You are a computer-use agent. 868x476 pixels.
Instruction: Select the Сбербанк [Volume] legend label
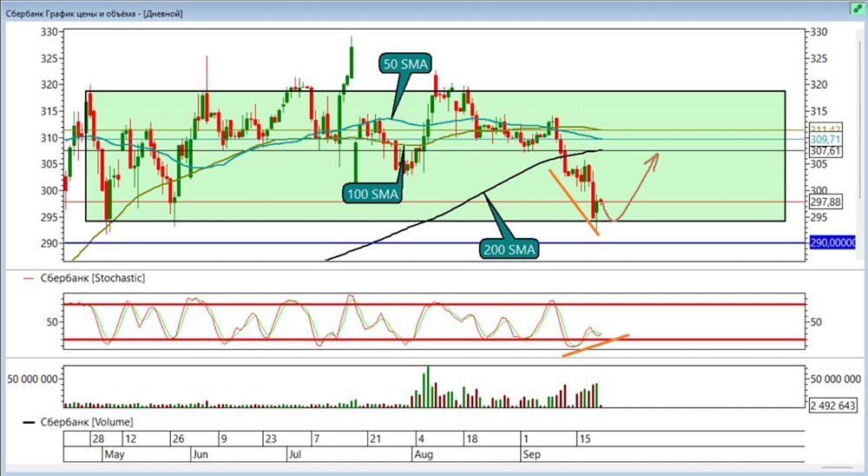pos(86,421)
